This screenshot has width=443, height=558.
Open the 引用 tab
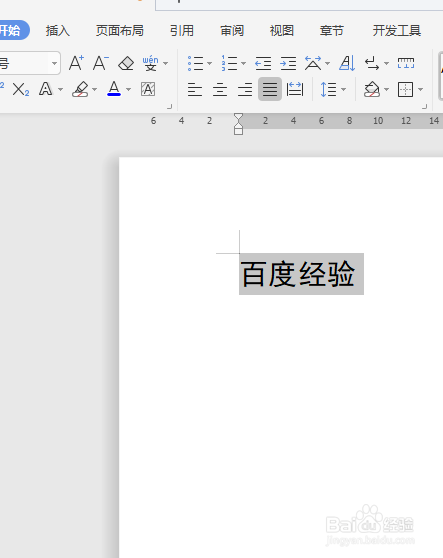click(x=182, y=31)
